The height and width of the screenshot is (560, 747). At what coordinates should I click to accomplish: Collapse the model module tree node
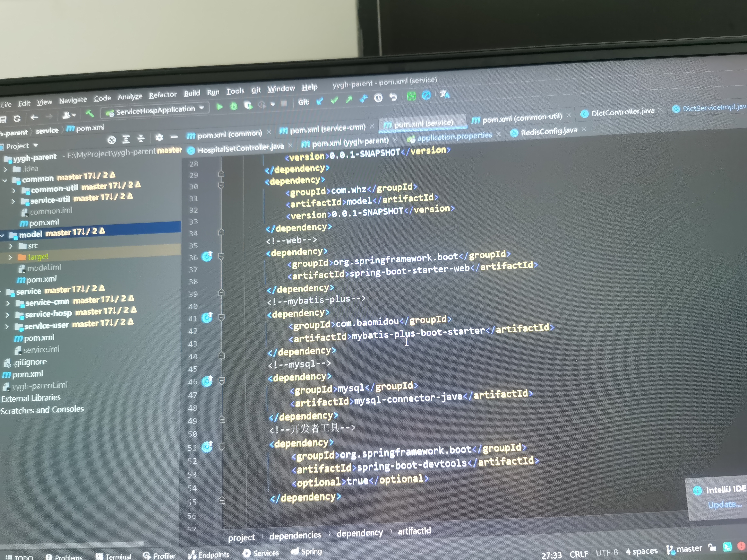tap(3, 235)
